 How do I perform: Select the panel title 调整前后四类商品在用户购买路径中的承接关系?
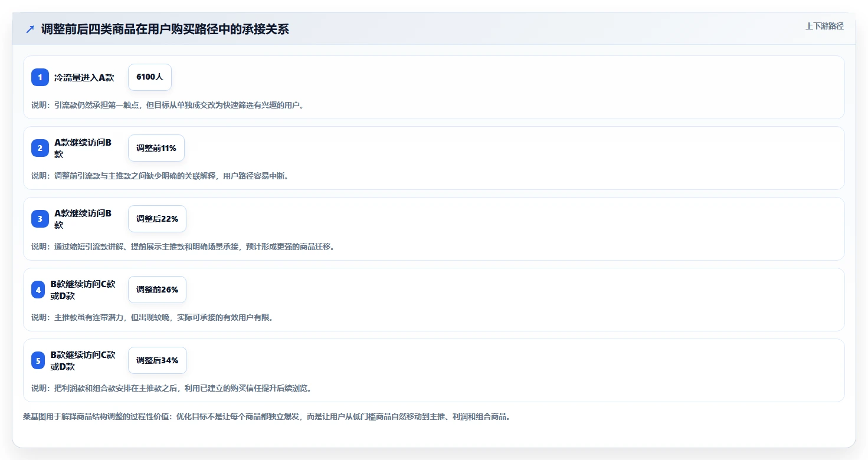[x=165, y=29]
